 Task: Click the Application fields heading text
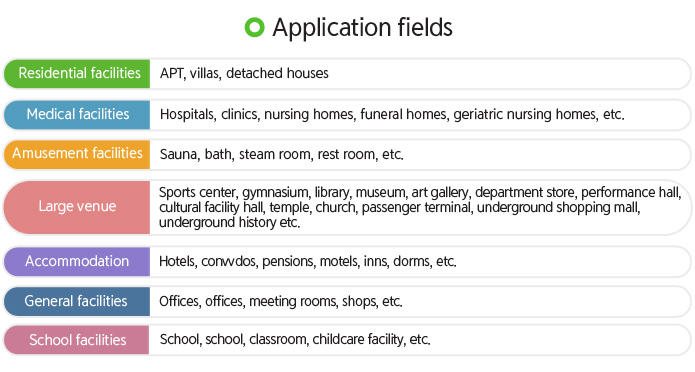[x=362, y=27]
